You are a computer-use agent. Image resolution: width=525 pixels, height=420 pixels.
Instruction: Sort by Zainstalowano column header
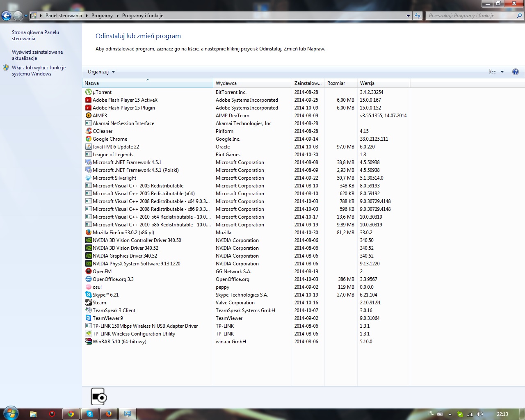coord(308,83)
